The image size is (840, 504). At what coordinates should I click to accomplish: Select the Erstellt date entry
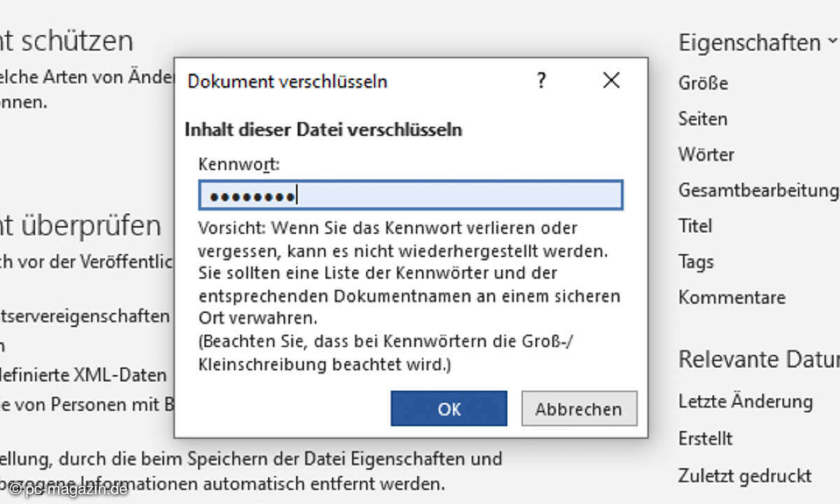pyautogui.click(x=705, y=439)
